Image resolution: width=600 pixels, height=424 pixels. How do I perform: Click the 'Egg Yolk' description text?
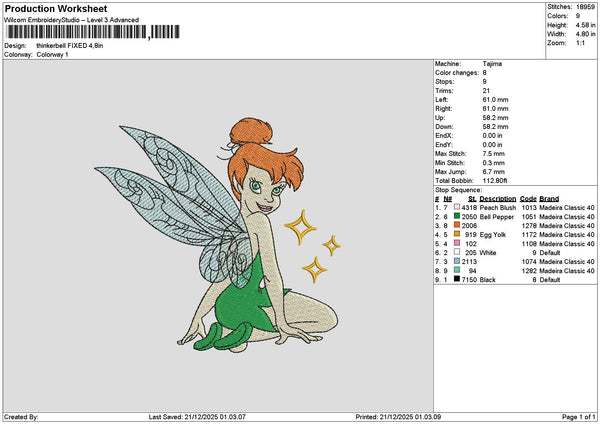[x=493, y=235]
